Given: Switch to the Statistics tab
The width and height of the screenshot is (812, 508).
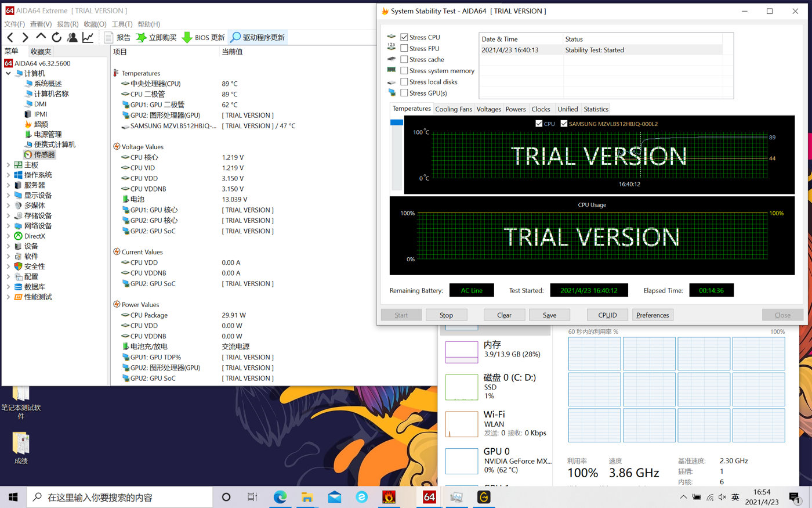Looking at the screenshot, I should pos(596,109).
